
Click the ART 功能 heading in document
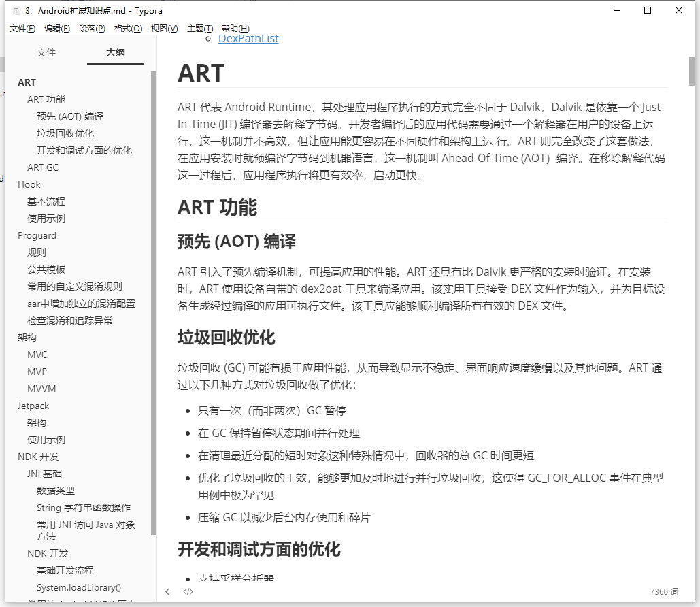click(218, 208)
